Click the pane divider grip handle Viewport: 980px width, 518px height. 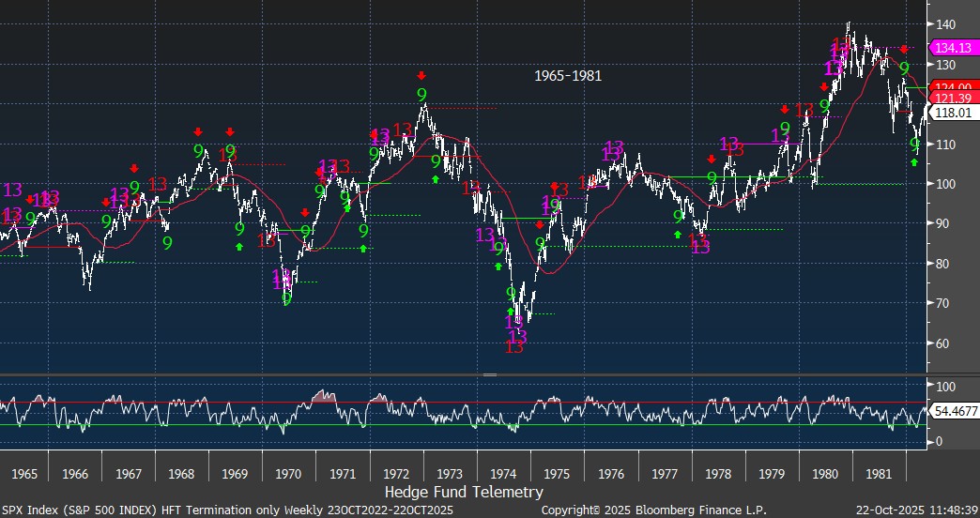[x=489, y=374]
